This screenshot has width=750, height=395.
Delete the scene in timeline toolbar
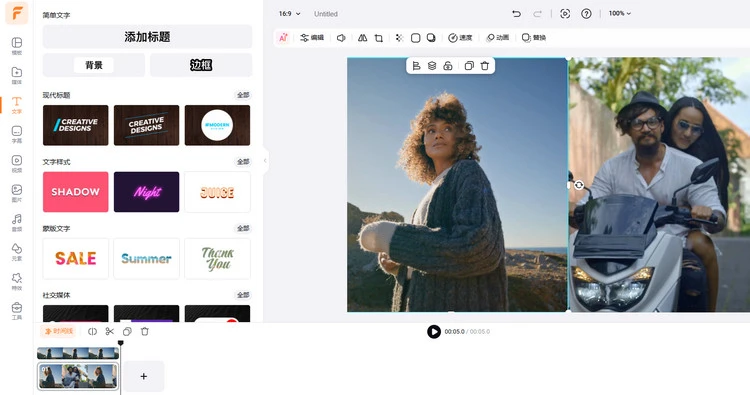(x=144, y=331)
